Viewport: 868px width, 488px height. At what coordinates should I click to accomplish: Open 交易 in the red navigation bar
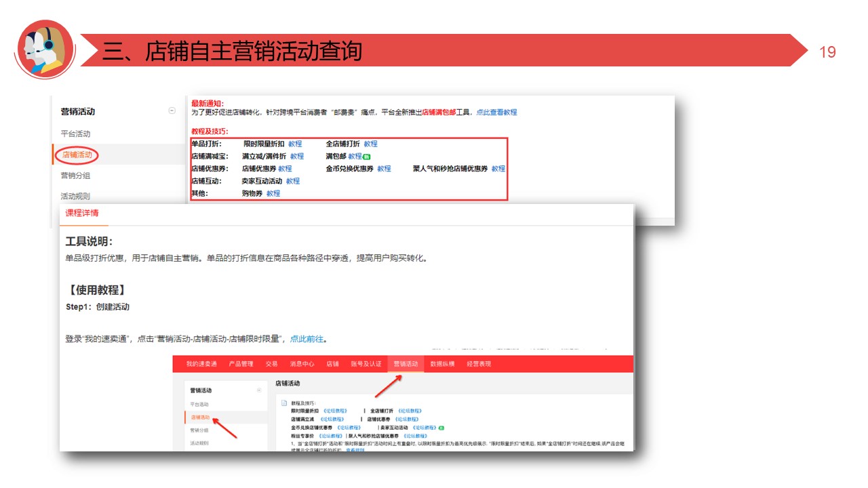click(x=272, y=364)
